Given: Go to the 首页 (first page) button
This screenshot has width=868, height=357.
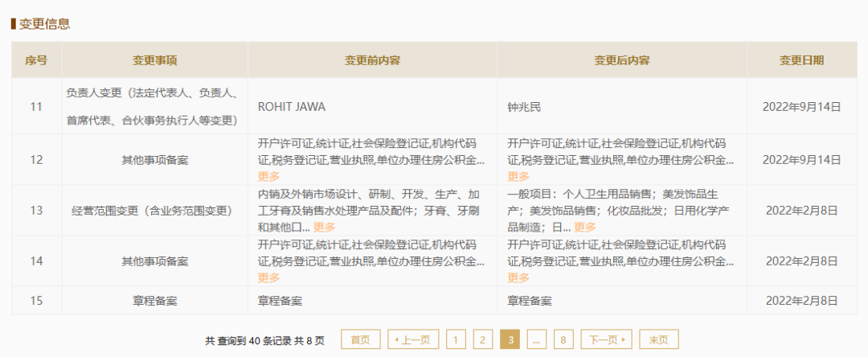Looking at the screenshot, I should click(x=361, y=339).
